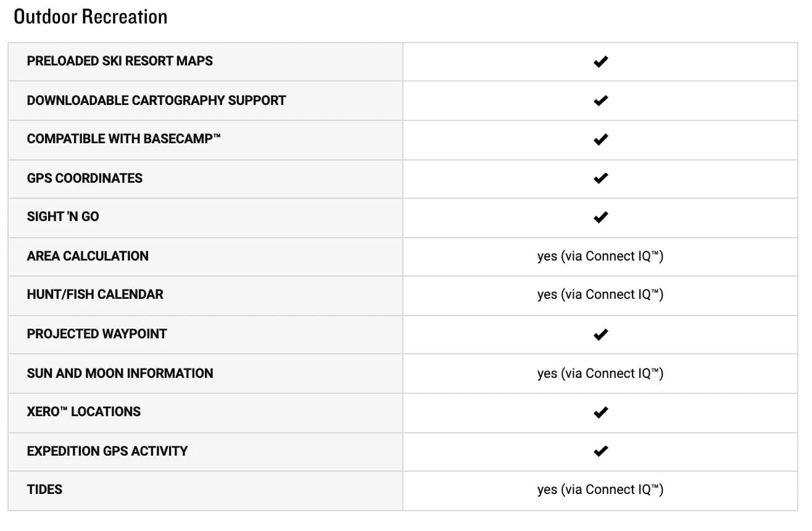Viewport: 812px width, 531px height.
Task: Click the Expedition GPS Activity checkmark
Action: 600,451
